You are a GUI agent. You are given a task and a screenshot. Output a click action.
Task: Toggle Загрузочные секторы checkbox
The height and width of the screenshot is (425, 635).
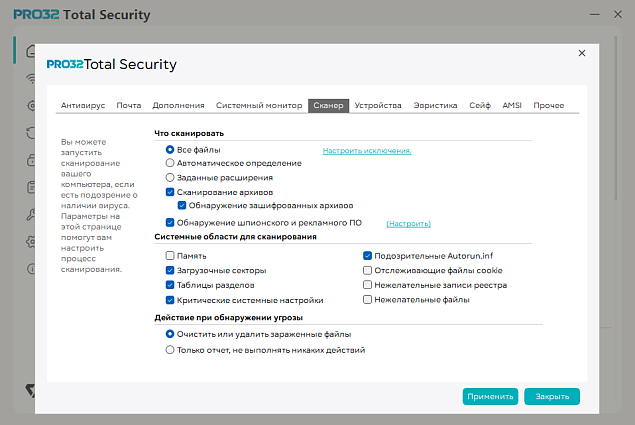[x=170, y=270]
